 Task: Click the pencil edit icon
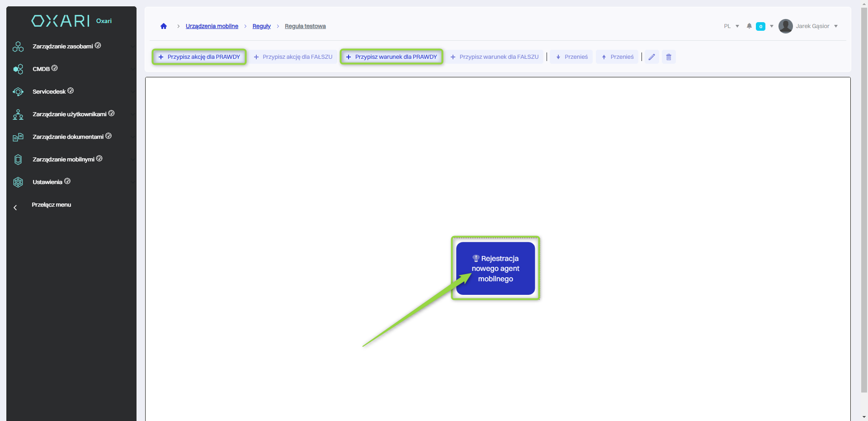pos(651,57)
